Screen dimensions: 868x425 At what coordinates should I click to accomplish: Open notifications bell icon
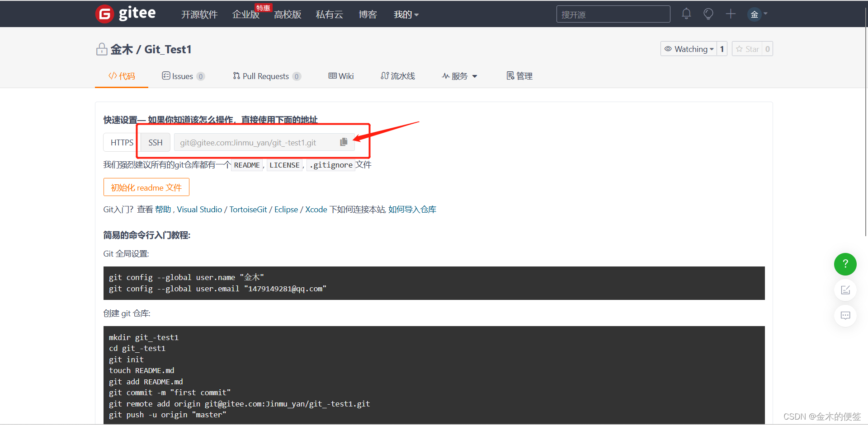(x=686, y=14)
